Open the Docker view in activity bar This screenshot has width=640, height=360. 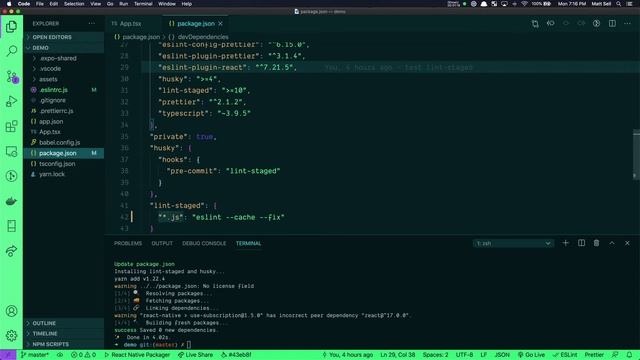coord(11,201)
